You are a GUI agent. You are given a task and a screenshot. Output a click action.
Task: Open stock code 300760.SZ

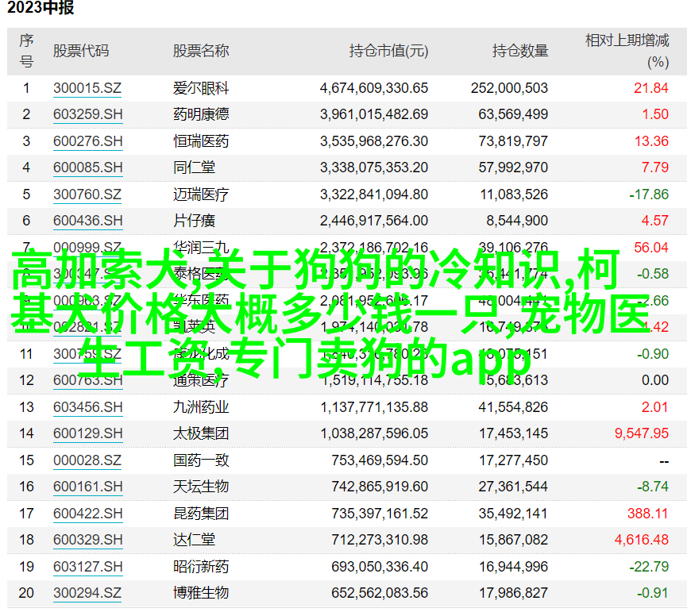pos(87,194)
